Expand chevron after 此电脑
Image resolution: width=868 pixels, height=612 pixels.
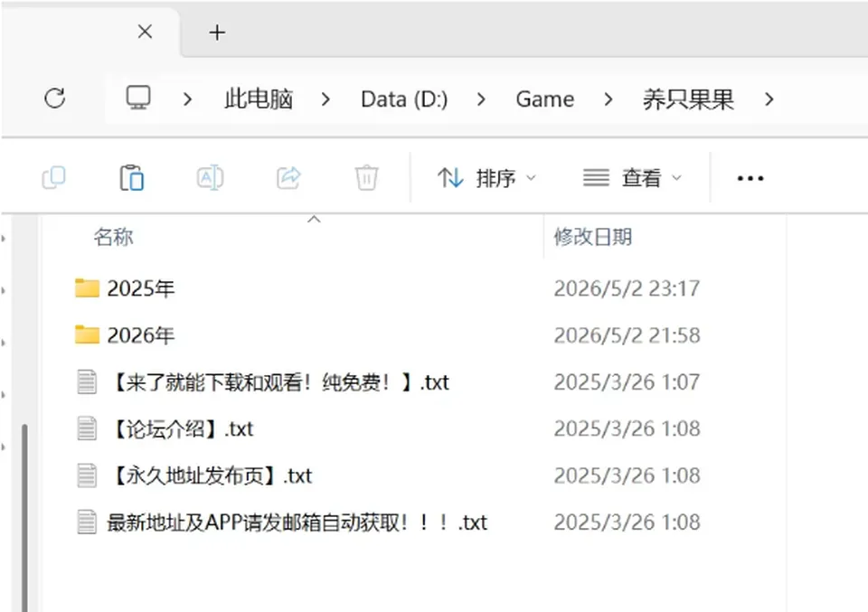tap(325, 99)
